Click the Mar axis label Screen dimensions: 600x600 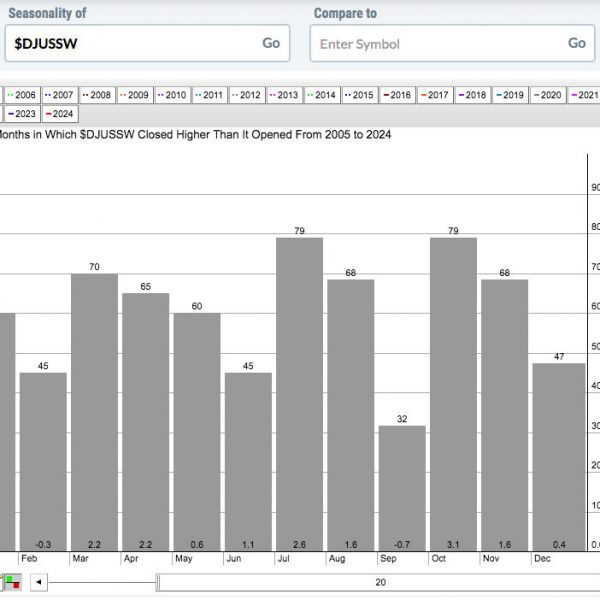tap(80, 558)
